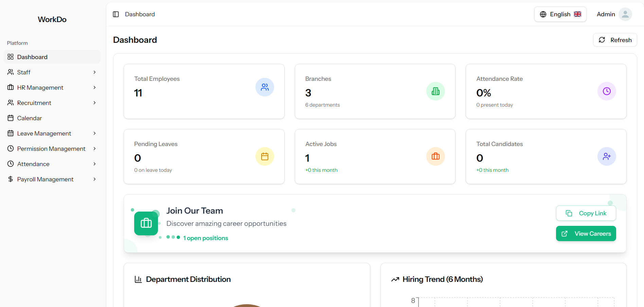Click the Attendance clock icon in sidebar
The image size is (644, 307).
[11, 164]
